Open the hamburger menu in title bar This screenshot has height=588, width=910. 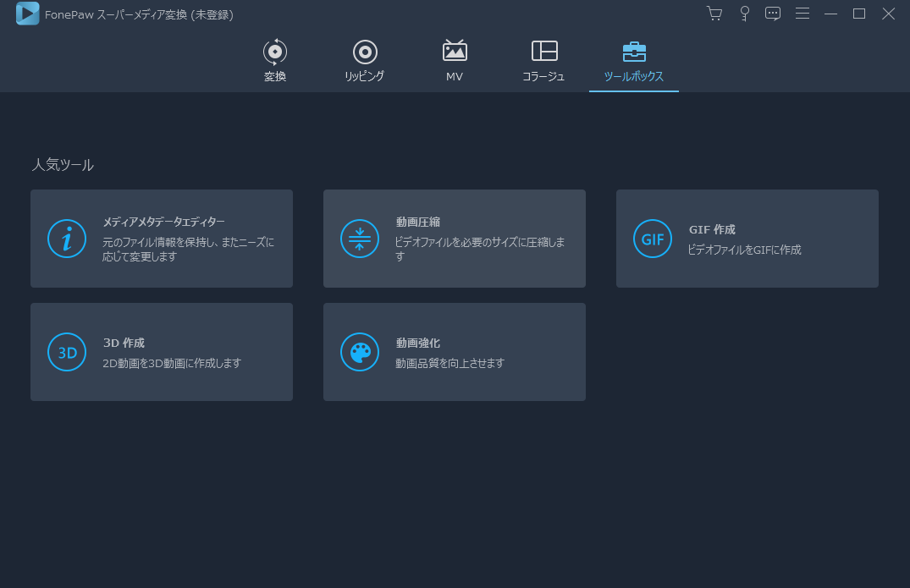[802, 14]
